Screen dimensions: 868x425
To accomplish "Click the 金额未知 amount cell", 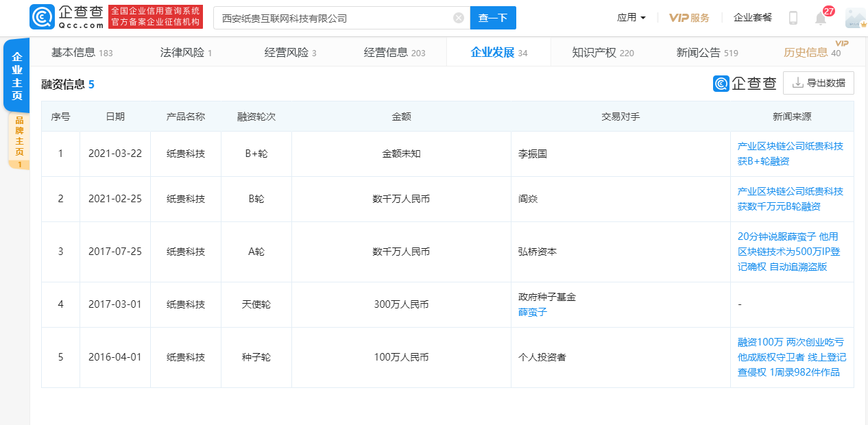I will [x=401, y=154].
